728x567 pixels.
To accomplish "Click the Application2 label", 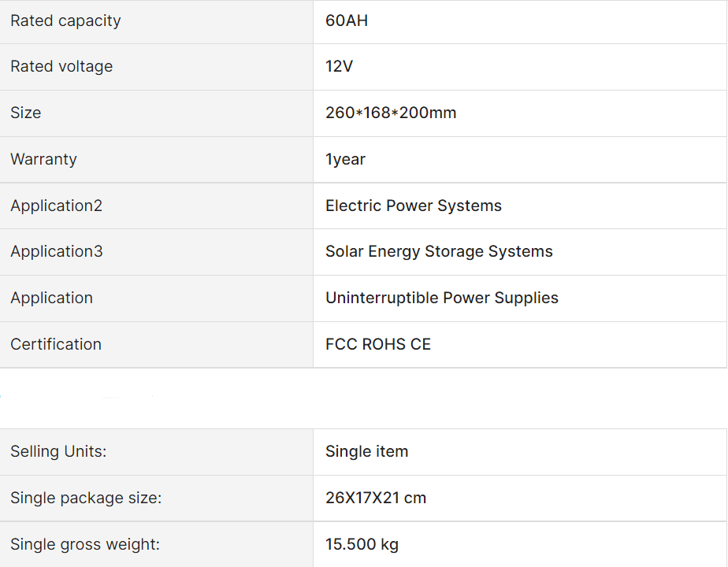I will pyautogui.click(x=56, y=206).
